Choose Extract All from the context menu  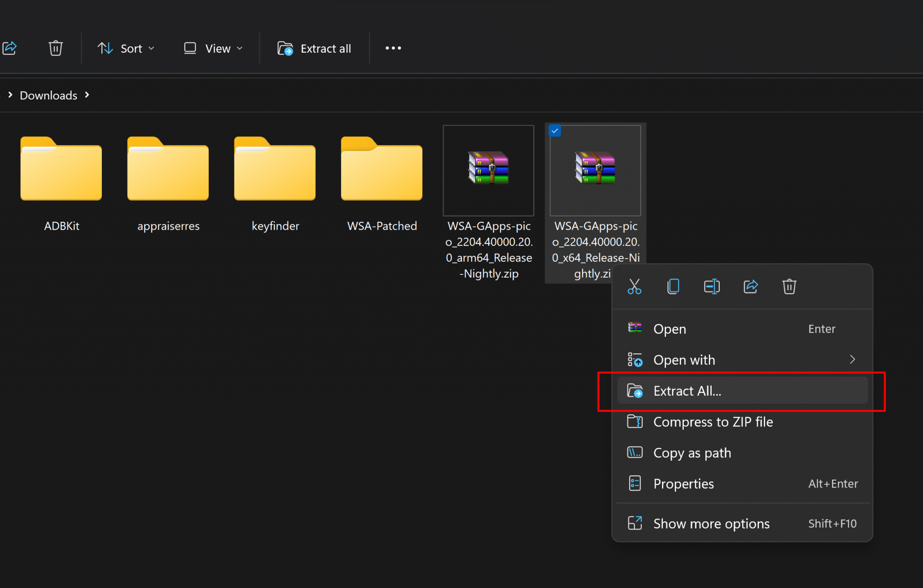point(687,391)
